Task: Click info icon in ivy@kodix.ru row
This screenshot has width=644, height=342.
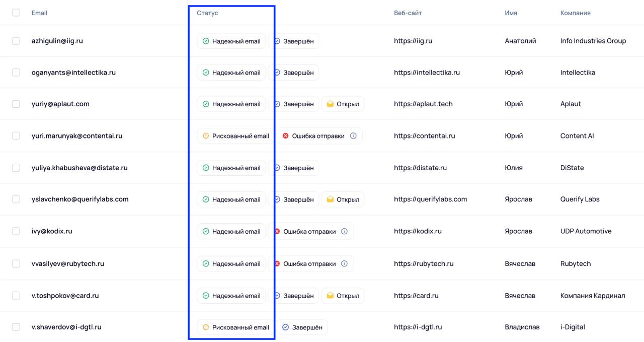Action: click(x=344, y=232)
